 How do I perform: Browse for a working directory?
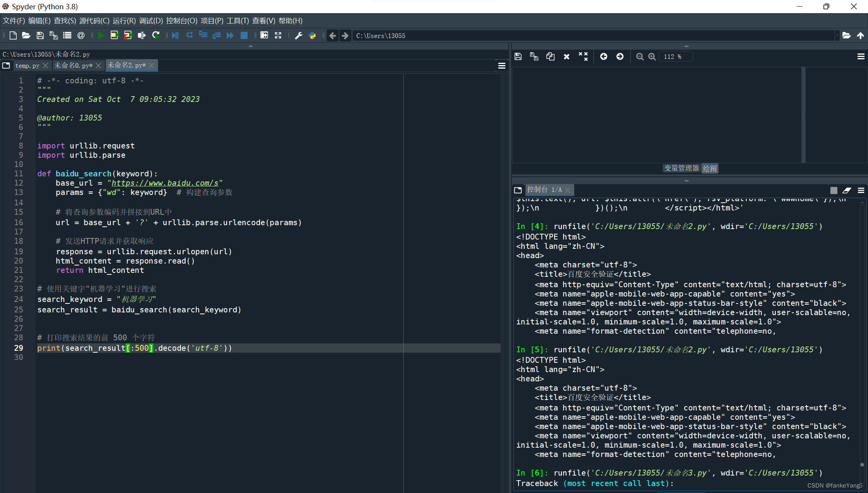(x=846, y=36)
